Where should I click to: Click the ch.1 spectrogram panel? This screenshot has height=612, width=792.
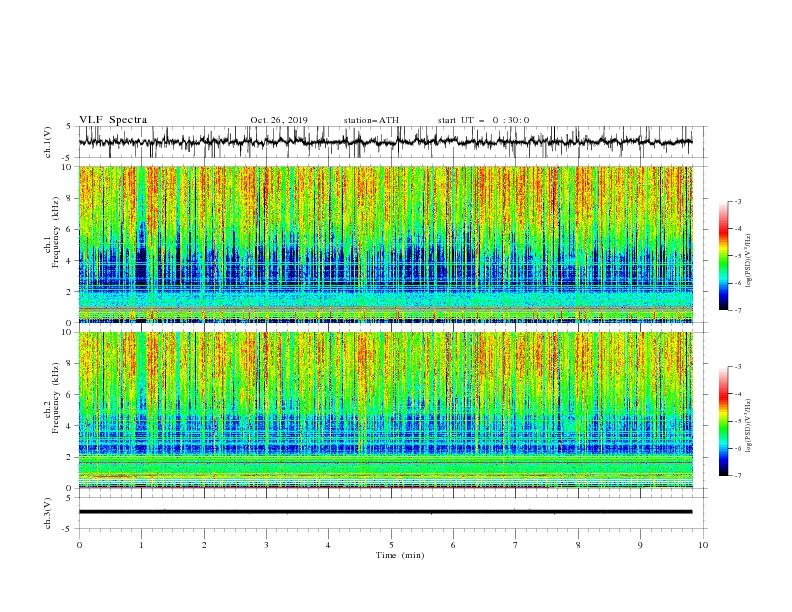click(x=386, y=244)
